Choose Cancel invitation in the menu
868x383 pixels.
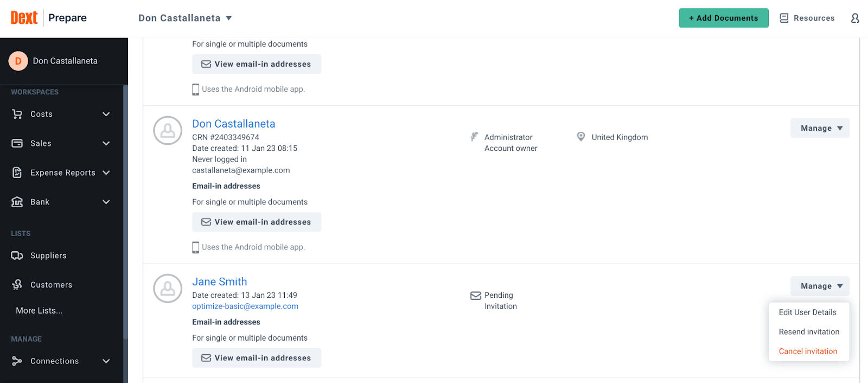point(808,351)
